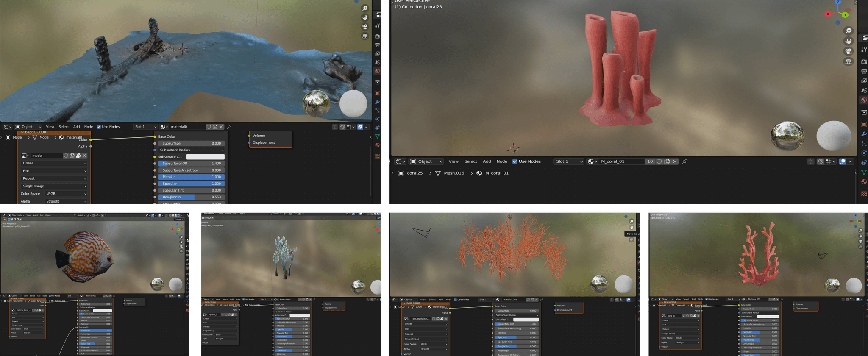
Task: Open the Object dropdown in the coral25 node editor
Action: pos(426,161)
